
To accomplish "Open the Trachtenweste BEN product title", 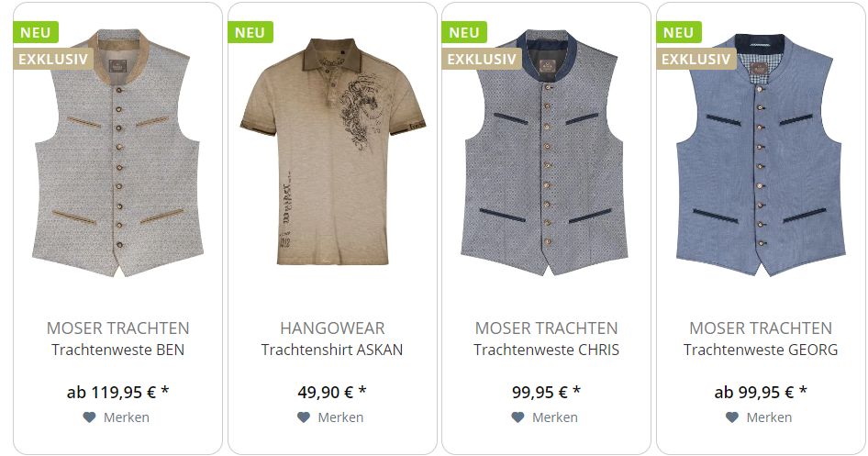I will pos(118,350).
